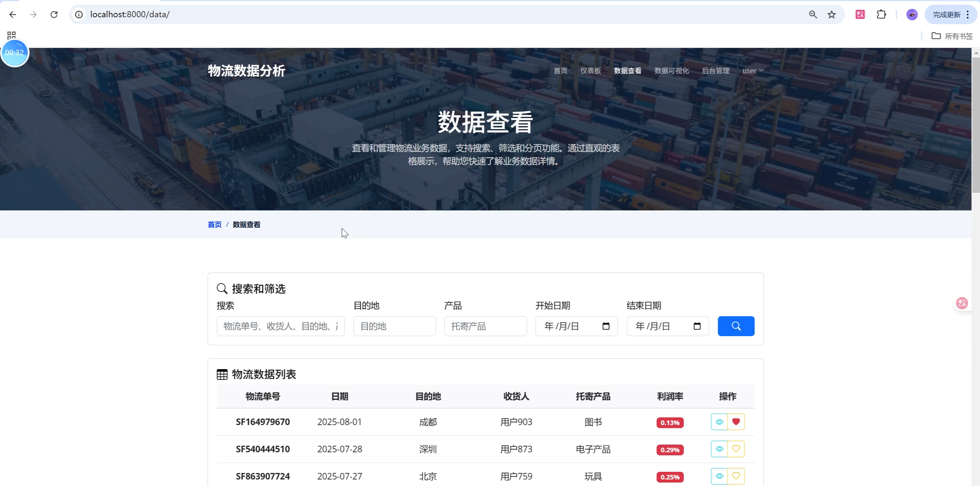Click the 用户873 recipient cell
The width and height of the screenshot is (980, 486).
pyautogui.click(x=516, y=449)
